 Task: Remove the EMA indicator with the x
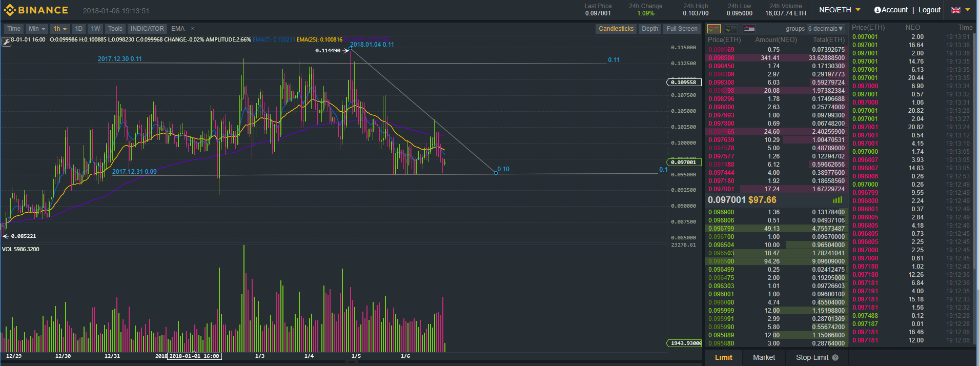pos(193,29)
